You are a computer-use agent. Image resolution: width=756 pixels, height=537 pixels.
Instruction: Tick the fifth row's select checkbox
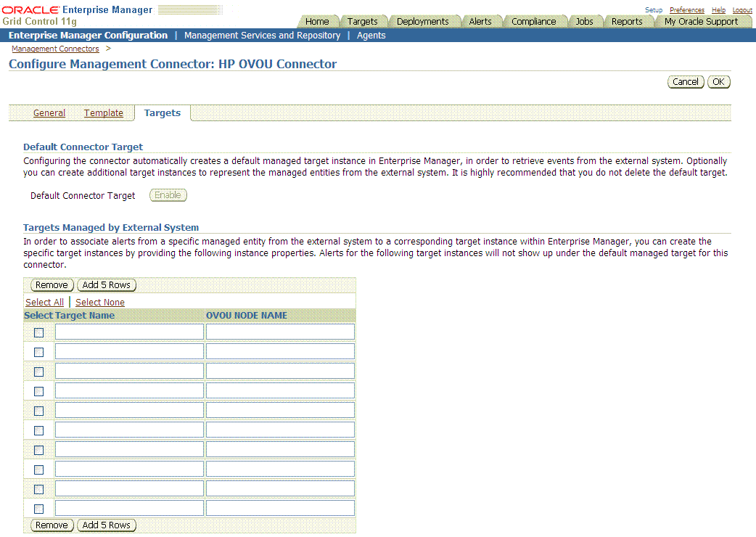38,410
